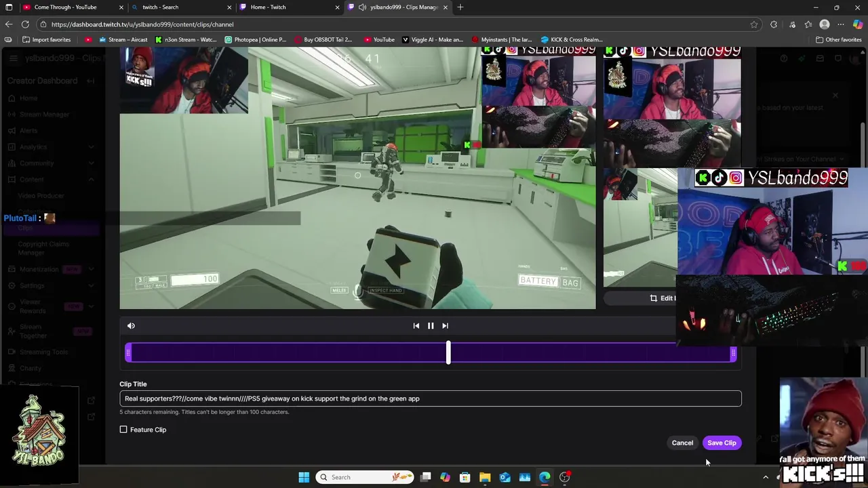Expand the Settings sidebar chevron
This screenshot has height=488, width=868.
click(91, 285)
